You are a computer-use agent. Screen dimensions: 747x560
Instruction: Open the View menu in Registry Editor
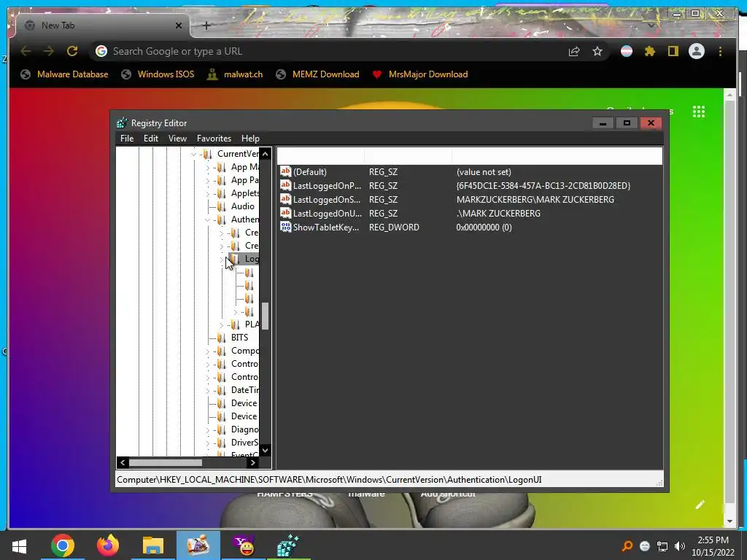tap(177, 138)
